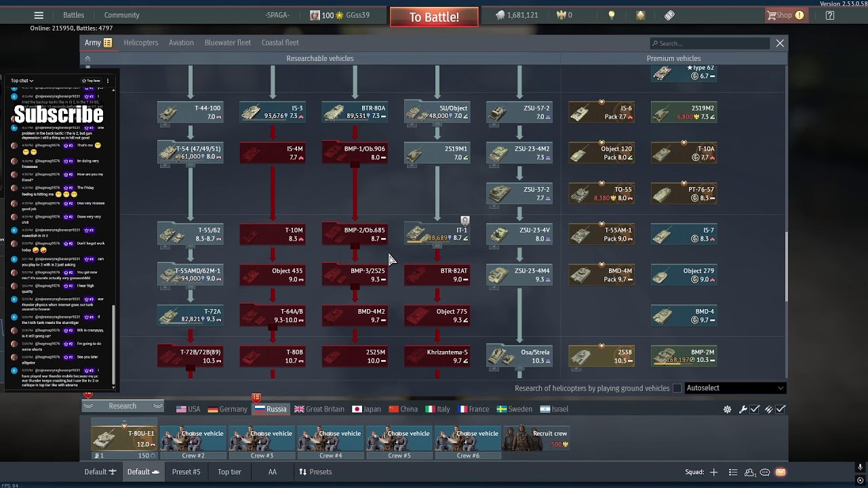Image resolution: width=868 pixels, height=488 pixels.
Task: Open the Bluewater fleet tab
Action: [228, 43]
